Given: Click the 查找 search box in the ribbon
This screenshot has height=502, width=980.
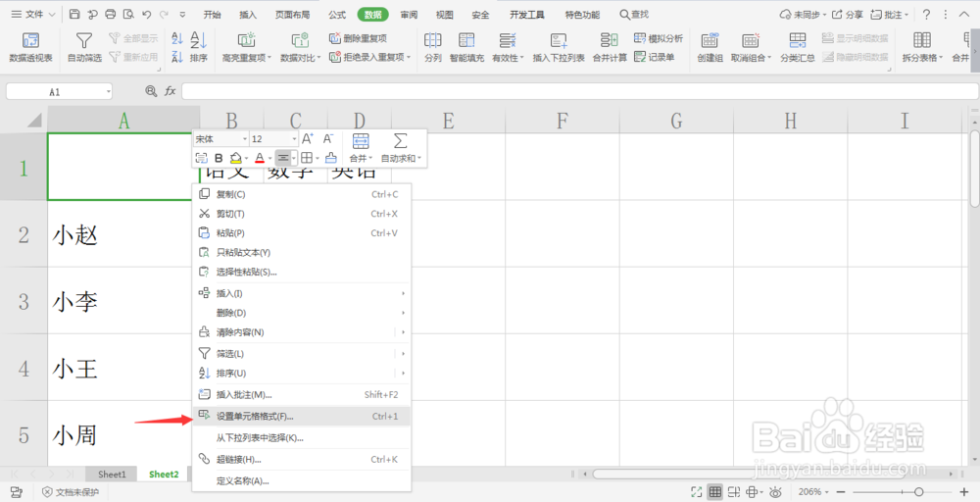Looking at the screenshot, I should 634,14.
